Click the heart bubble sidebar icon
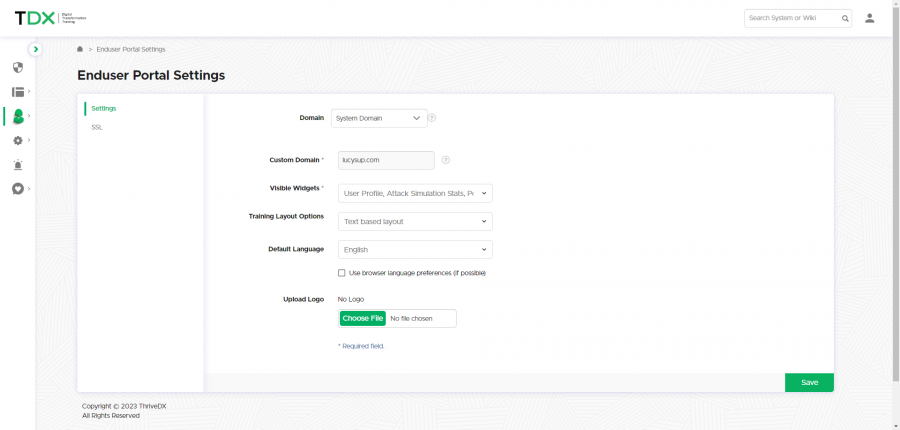 pyautogui.click(x=18, y=189)
